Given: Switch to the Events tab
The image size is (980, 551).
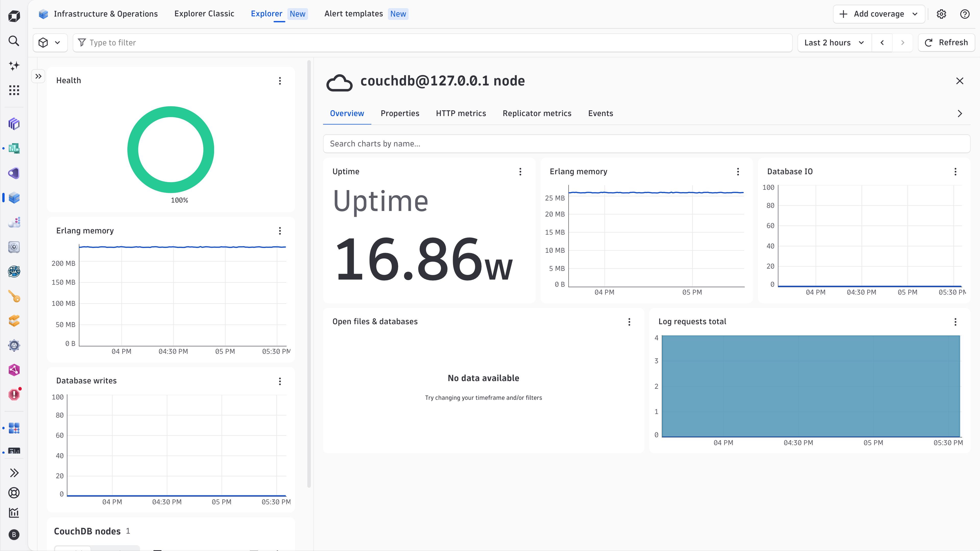Looking at the screenshot, I should pos(600,114).
